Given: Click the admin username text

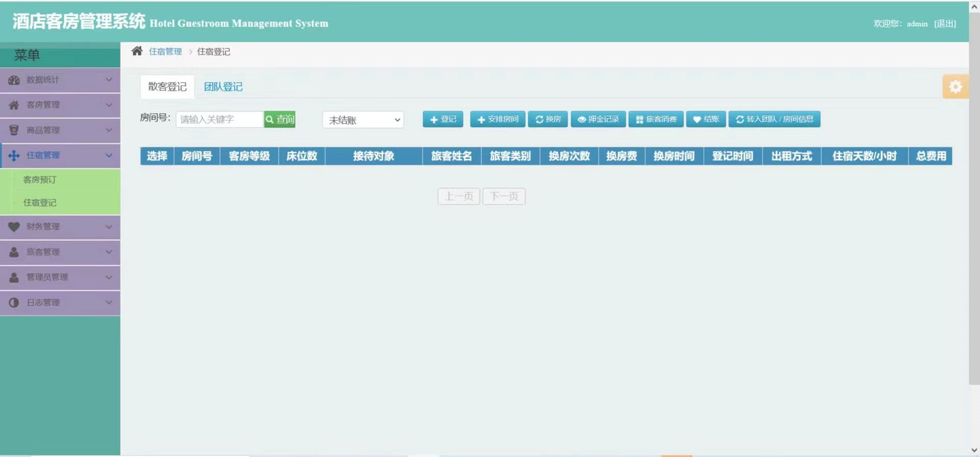Looking at the screenshot, I should (x=917, y=23).
